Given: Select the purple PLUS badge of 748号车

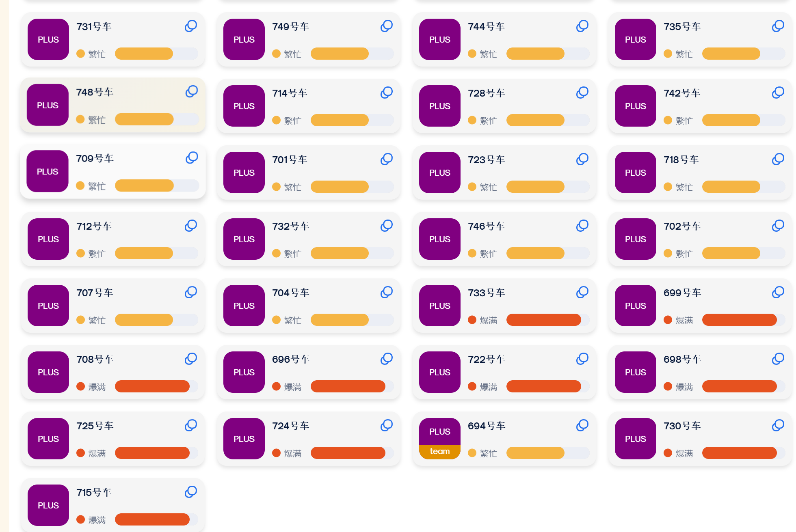Looking at the screenshot, I should 48,105.
